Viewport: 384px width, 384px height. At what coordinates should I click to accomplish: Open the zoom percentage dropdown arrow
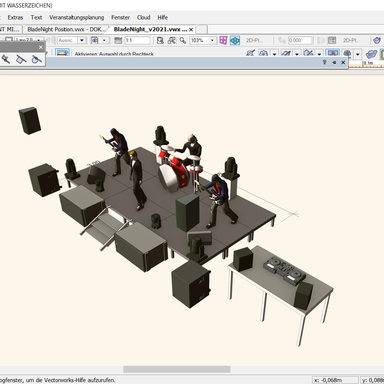[x=212, y=40]
